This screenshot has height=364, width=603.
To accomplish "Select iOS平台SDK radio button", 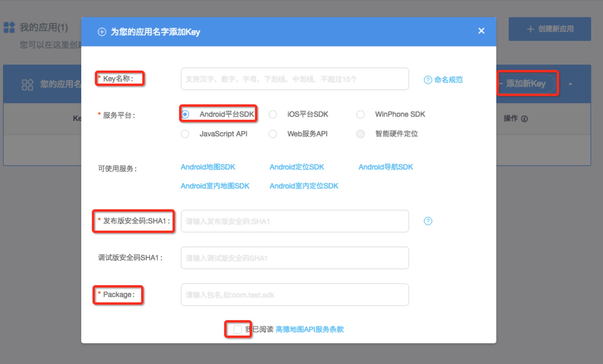I will tap(273, 114).
